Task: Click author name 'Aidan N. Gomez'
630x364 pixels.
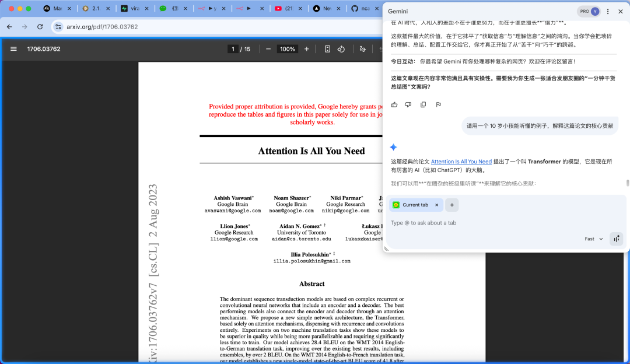Action: pos(300,226)
